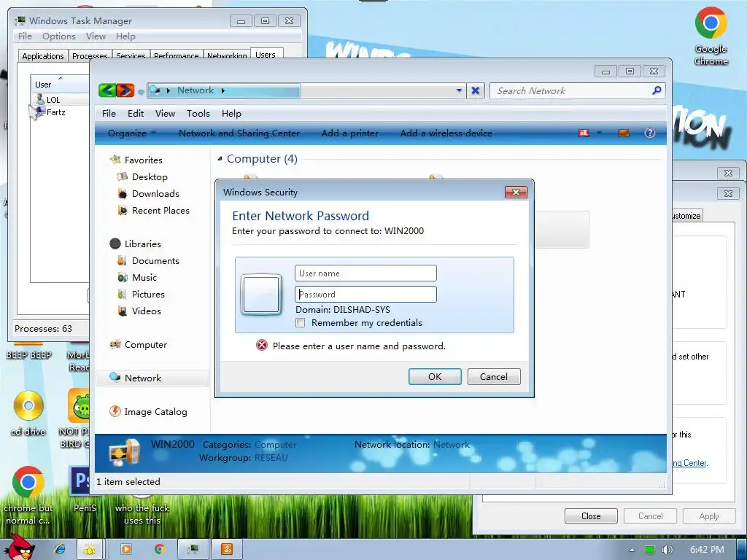Open the Organize dropdown menu
The image size is (747, 560).
point(131,133)
